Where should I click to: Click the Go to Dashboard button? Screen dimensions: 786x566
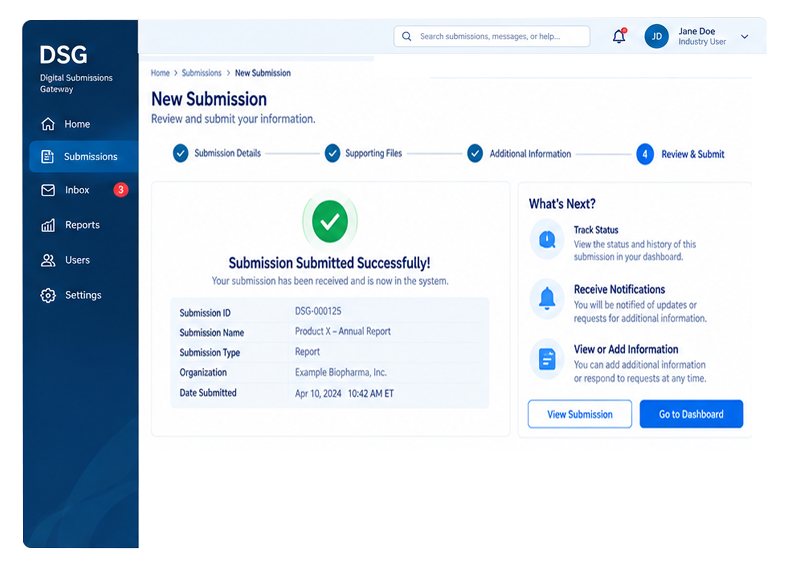[x=691, y=414]
